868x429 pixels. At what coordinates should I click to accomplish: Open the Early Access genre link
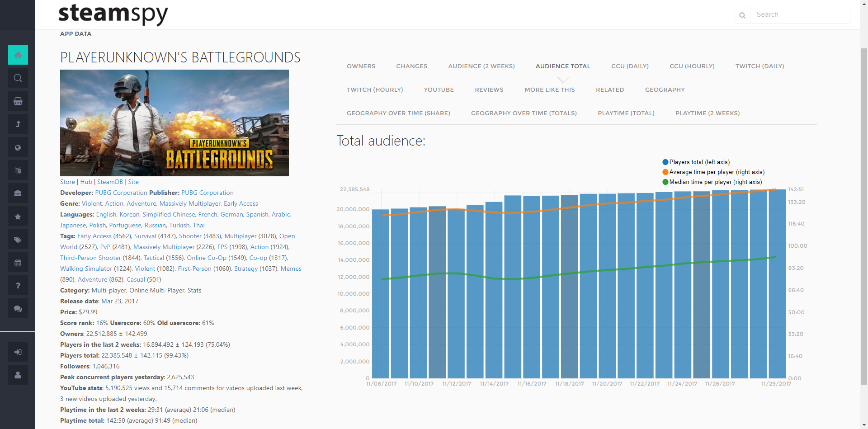click(241, 203)
